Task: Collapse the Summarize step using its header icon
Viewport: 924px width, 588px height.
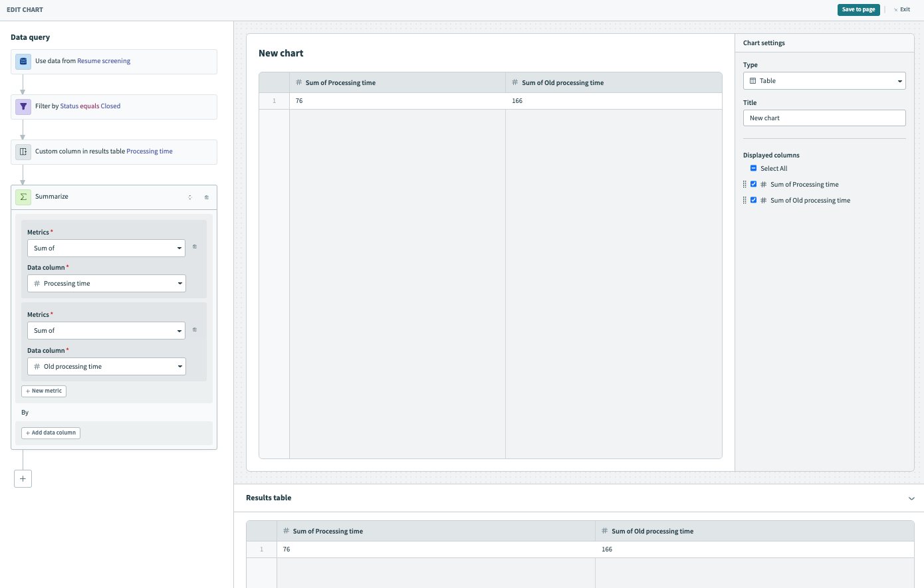Action: (x=190, y=197)
